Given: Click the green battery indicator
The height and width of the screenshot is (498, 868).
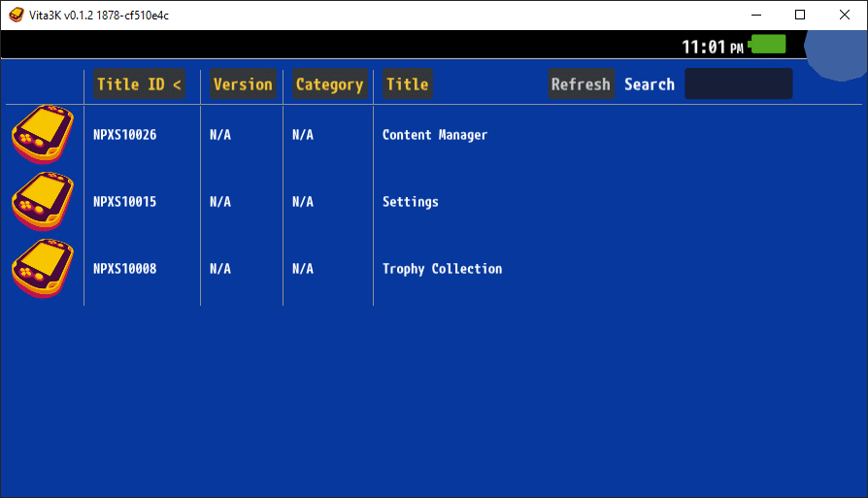Looking at the screenshot, I should [x=767, y=45].
